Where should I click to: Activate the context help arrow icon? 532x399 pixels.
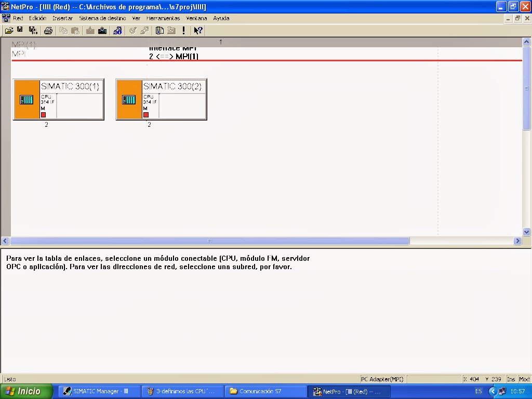[198, 31]
